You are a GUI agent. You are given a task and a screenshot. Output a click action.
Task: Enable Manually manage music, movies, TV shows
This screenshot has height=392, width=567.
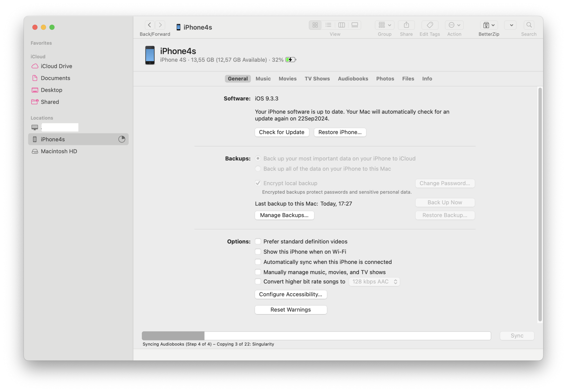coord(258,272)
